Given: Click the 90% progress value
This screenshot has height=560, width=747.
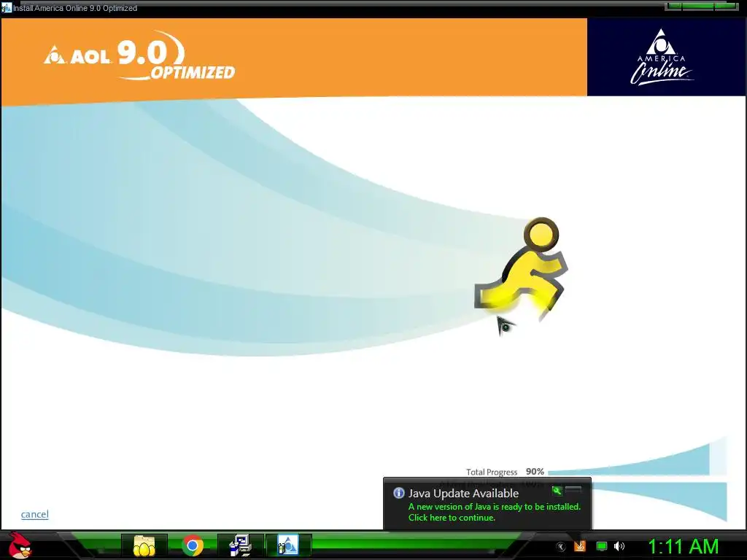Looking at the screenshot, I should tap(535, 472).
